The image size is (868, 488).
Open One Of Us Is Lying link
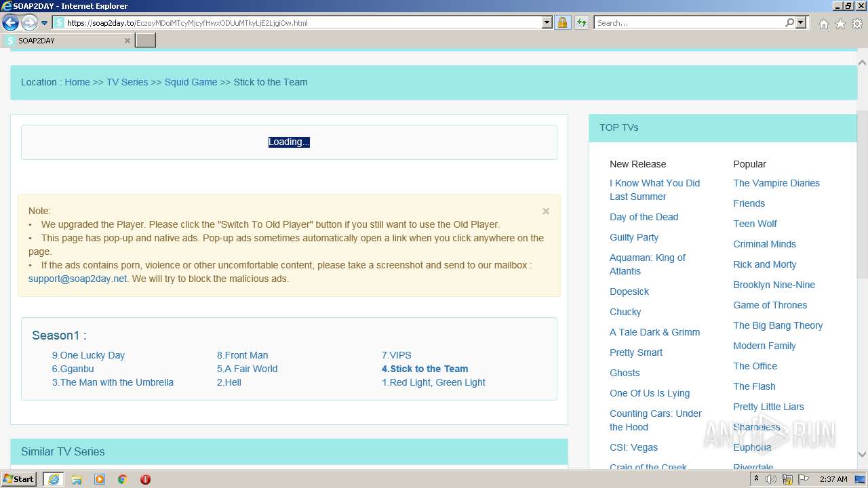tap(650, 393)
